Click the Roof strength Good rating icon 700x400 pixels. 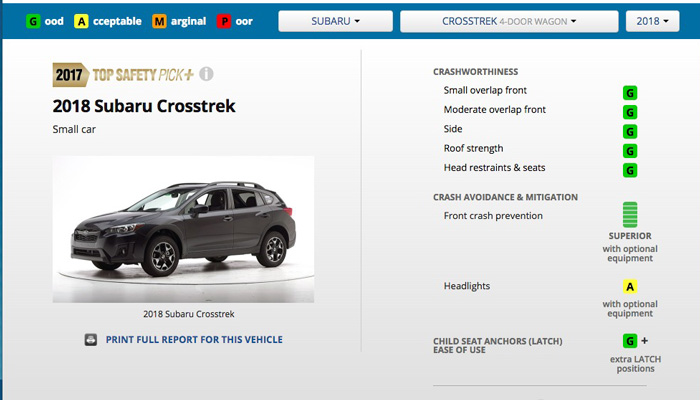coord(630,151)
